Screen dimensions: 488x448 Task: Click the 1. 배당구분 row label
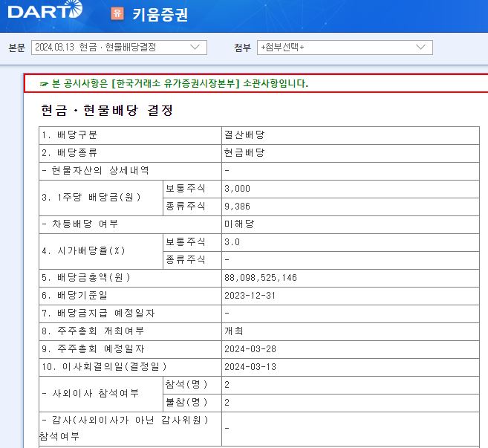click(70, 135)
